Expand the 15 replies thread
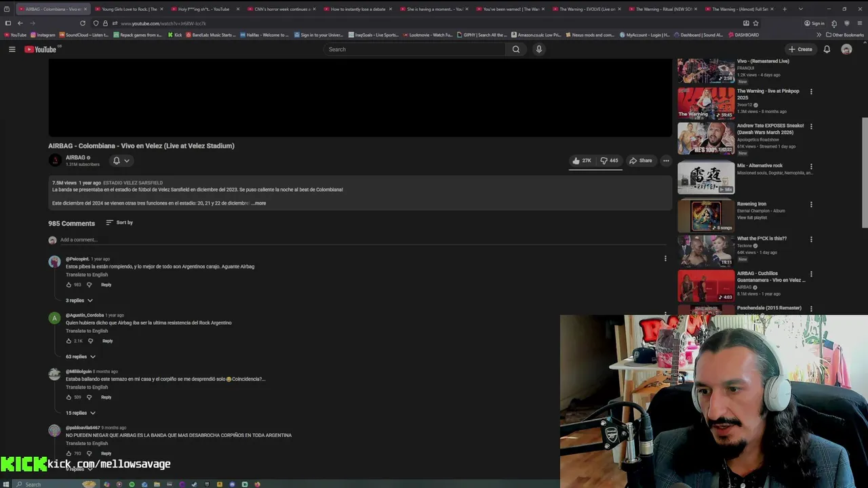This screenshot has width=868, height=488. (x=80, y=413)
